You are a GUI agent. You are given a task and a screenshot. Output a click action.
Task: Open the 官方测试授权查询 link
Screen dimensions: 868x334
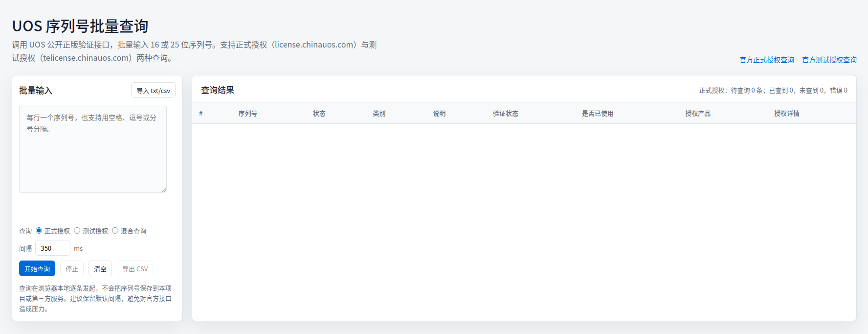pos(829,60)
